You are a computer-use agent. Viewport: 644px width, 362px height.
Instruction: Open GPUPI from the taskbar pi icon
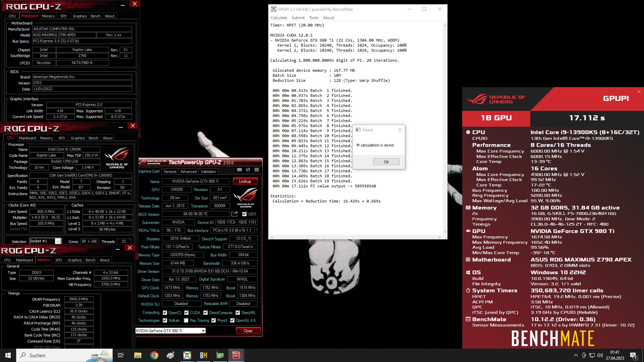click(187, 355)
